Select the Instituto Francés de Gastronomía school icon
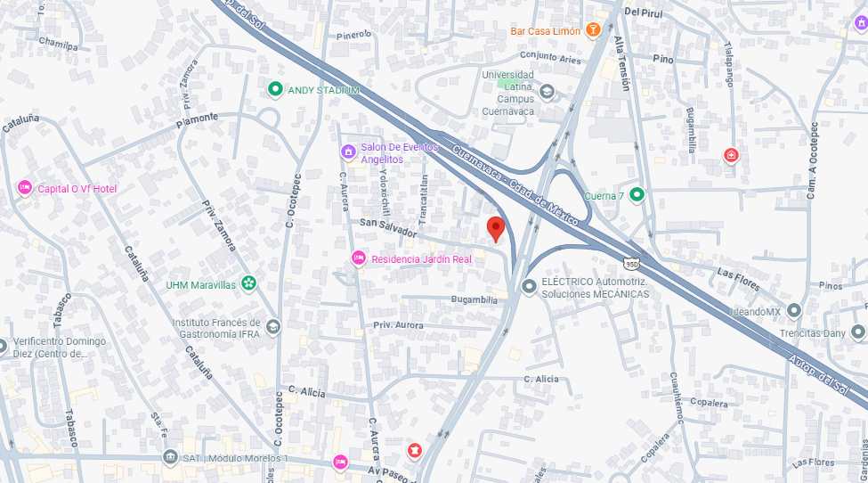Viewport: 868px width, 483px height. (273, 327)
